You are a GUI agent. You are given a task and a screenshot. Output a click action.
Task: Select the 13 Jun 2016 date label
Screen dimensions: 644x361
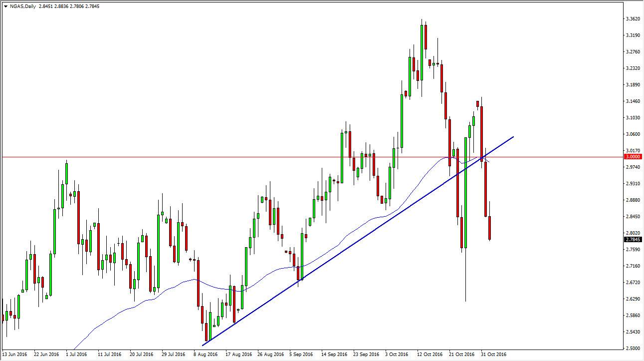[x=14, y=355]
